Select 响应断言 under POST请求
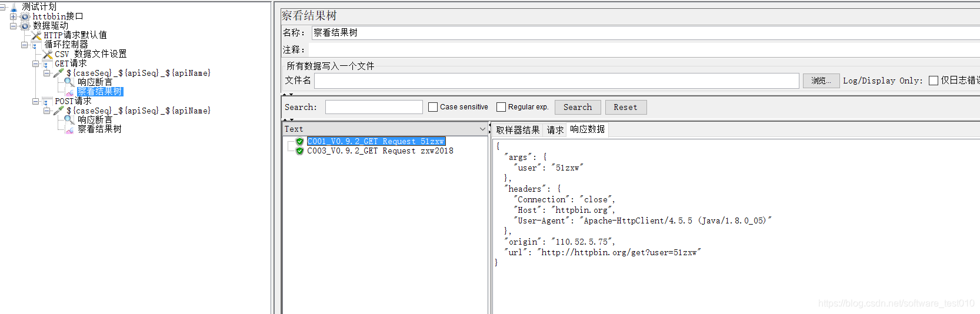This screenshot has height=314, width=980. click(95, 120)
